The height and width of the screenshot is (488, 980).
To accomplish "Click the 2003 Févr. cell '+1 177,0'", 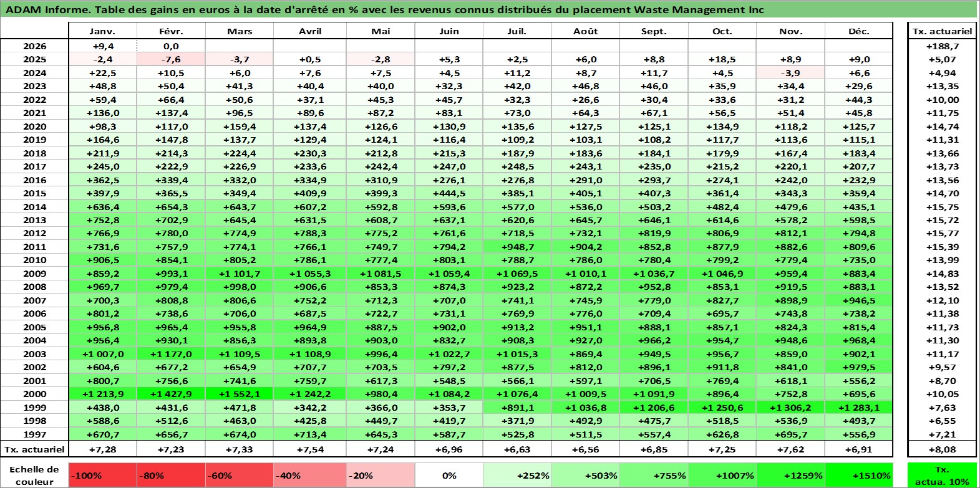I will (171, 354).
